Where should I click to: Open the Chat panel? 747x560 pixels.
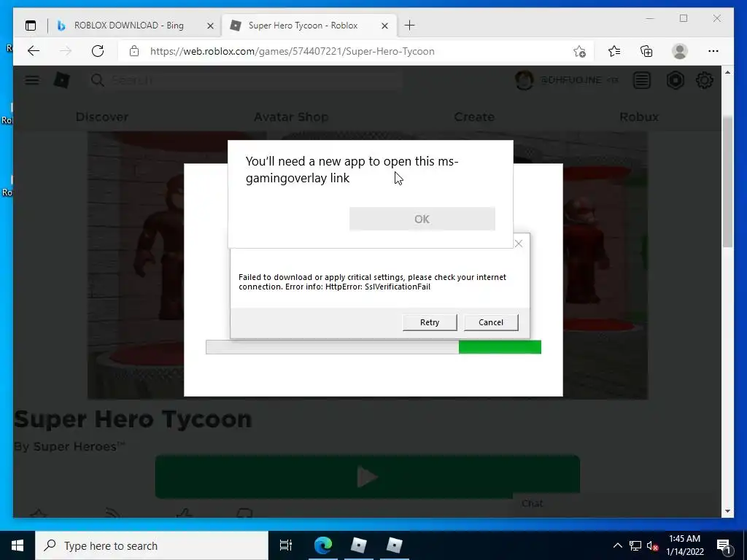click(x=532, y=503)
